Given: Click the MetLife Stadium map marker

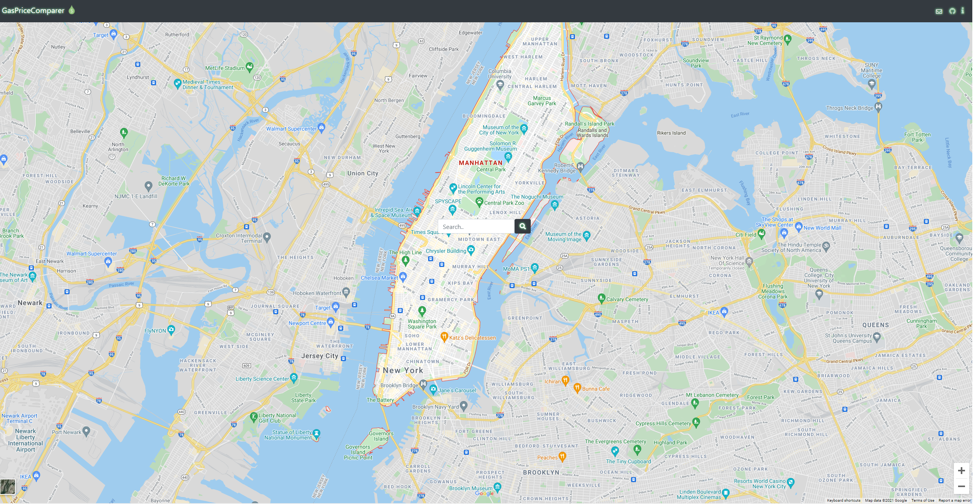Looking at the screenshot, I should click(x=249, y=67).
